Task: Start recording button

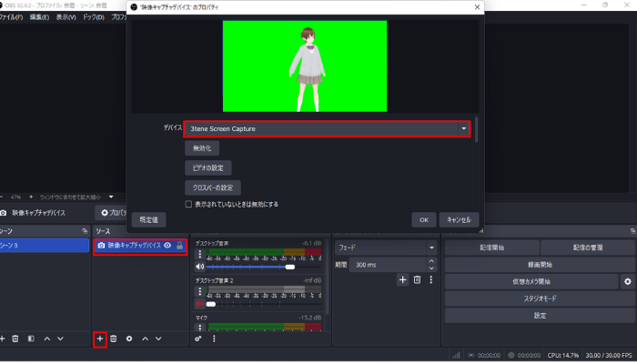Action: [x=540, y=265]
